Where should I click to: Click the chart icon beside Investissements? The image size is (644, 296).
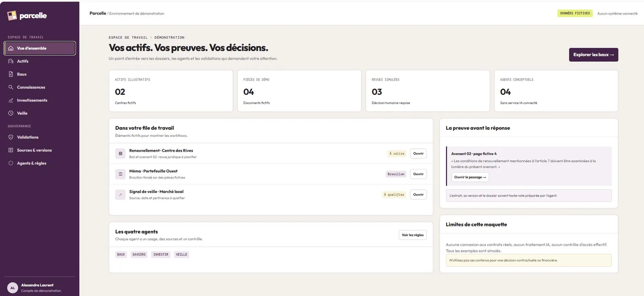click(x=11, y=100)
